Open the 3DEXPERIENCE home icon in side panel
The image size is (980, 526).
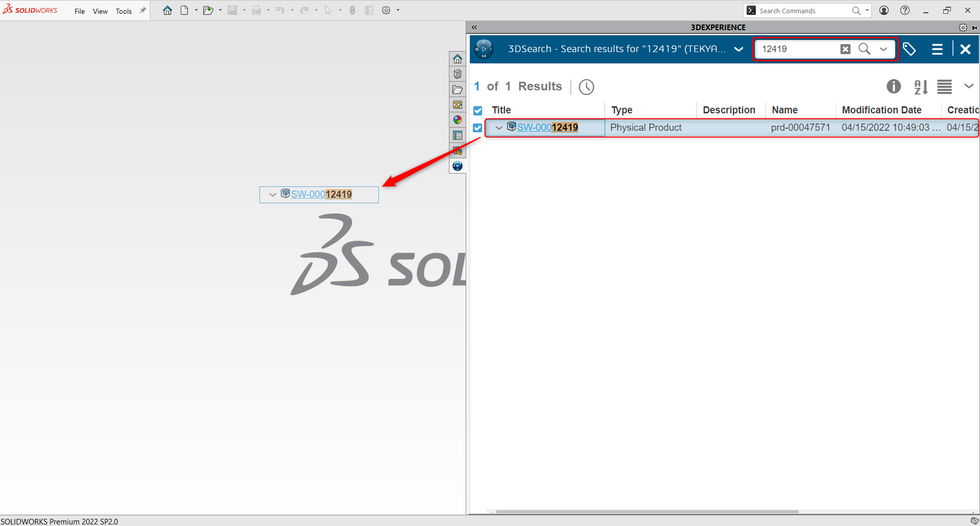pyautogui.click(x=457, y=58)
